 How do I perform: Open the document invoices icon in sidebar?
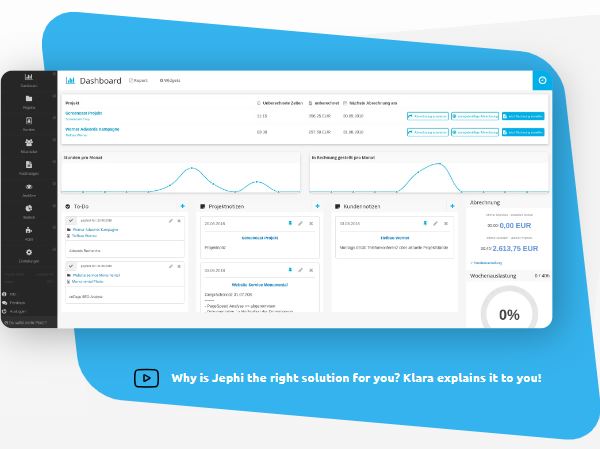click(x=29, y=165)
